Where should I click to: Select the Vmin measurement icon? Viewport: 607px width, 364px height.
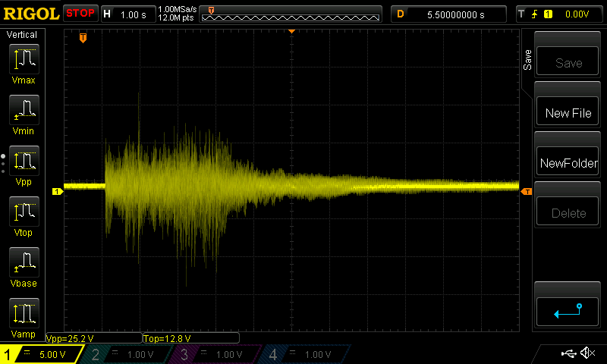point(24,110)
